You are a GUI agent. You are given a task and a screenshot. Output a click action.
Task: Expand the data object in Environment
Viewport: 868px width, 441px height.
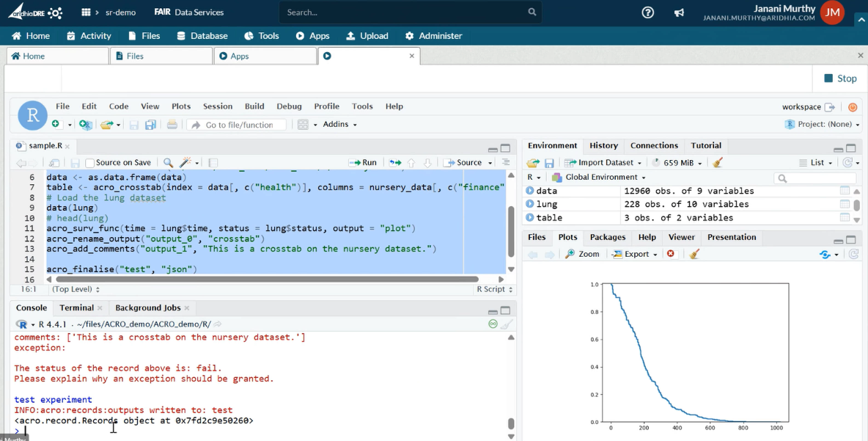pos(530,191)
